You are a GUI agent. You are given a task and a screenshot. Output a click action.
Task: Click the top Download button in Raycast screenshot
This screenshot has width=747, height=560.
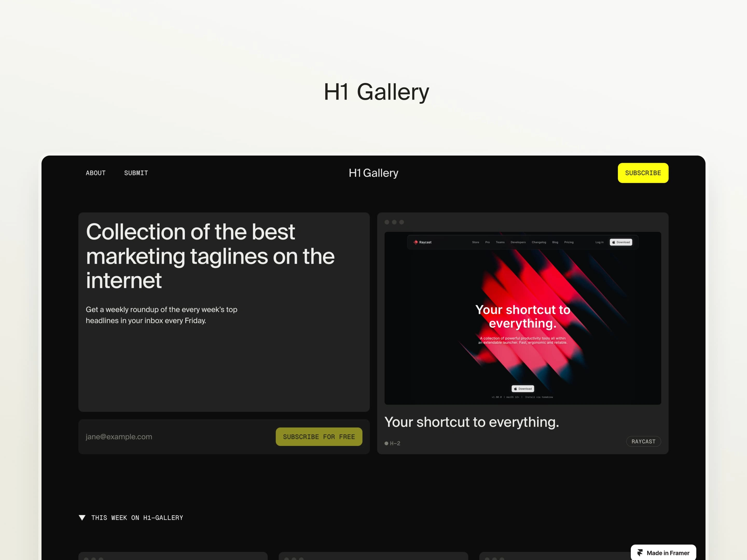tap(621, 242)
